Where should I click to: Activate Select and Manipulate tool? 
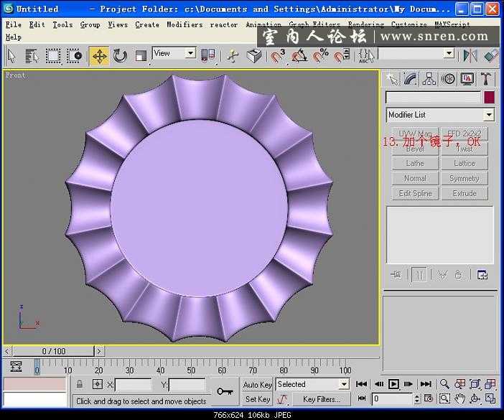tap(233, 56)
